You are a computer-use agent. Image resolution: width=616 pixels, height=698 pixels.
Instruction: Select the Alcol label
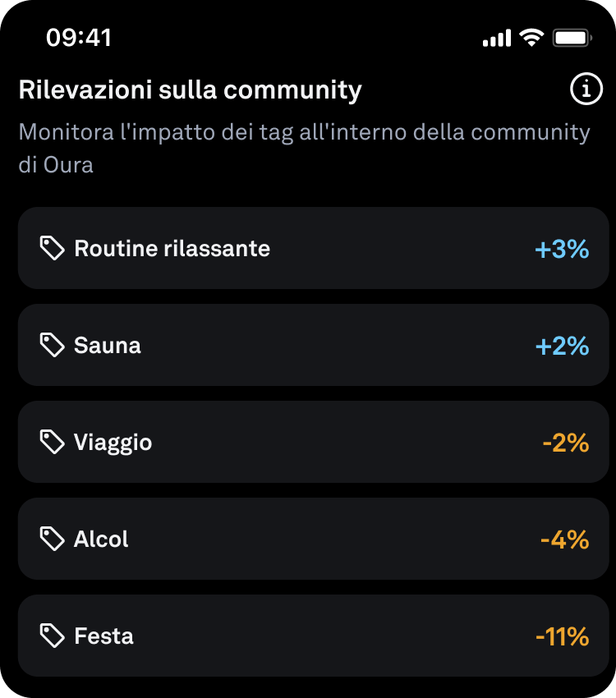tap(101, 539)
